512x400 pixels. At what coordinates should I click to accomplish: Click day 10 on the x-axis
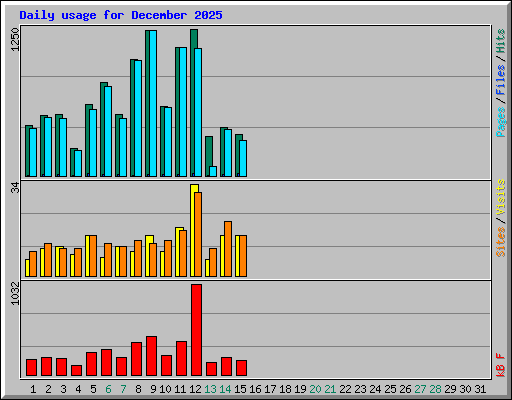[x=165, y=389]
